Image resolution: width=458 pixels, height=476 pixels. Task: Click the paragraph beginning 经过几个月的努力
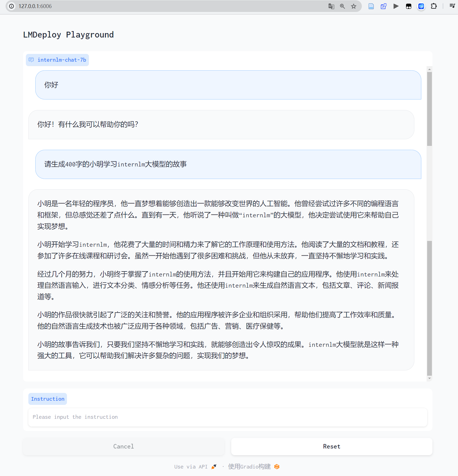(x=218, y=285)
